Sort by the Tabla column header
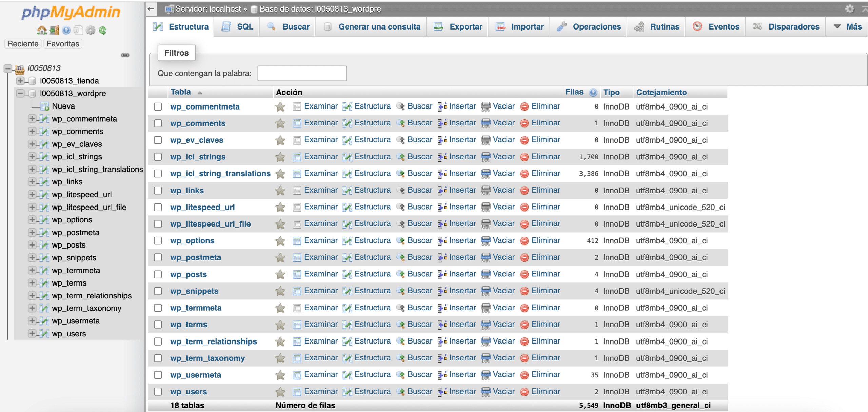The height and width of the screenshot is (412, 868). (181, 92)
